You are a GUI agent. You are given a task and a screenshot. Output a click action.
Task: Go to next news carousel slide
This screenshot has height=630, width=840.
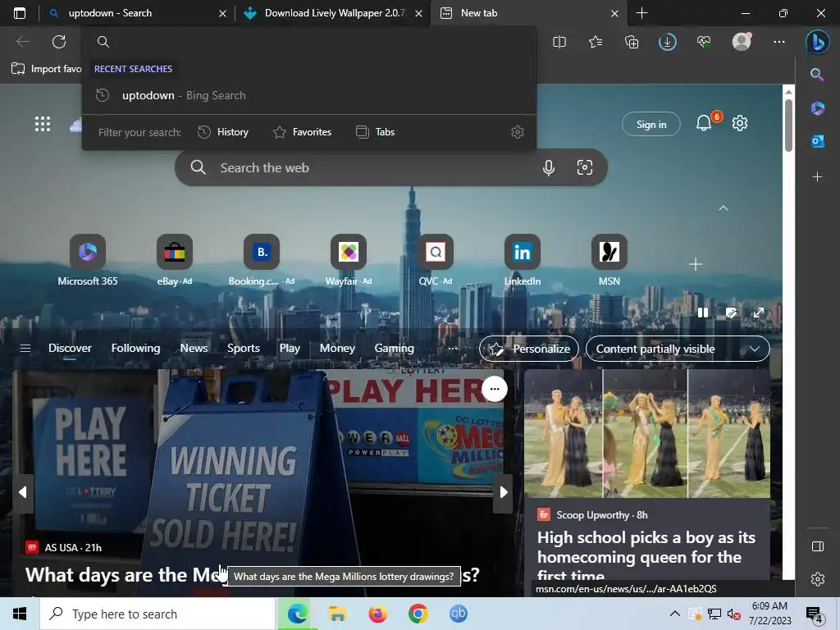tap(503, 492)
